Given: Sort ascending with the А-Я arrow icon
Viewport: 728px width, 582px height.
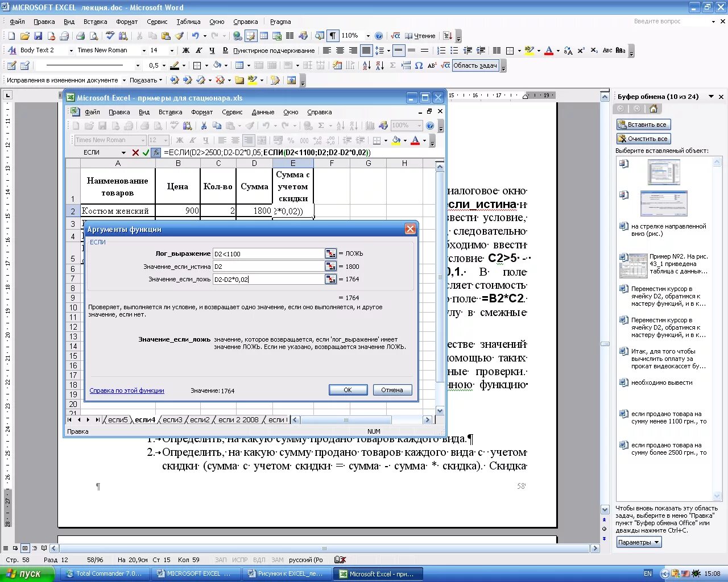Looking at the screenshot, I should 366,65.
